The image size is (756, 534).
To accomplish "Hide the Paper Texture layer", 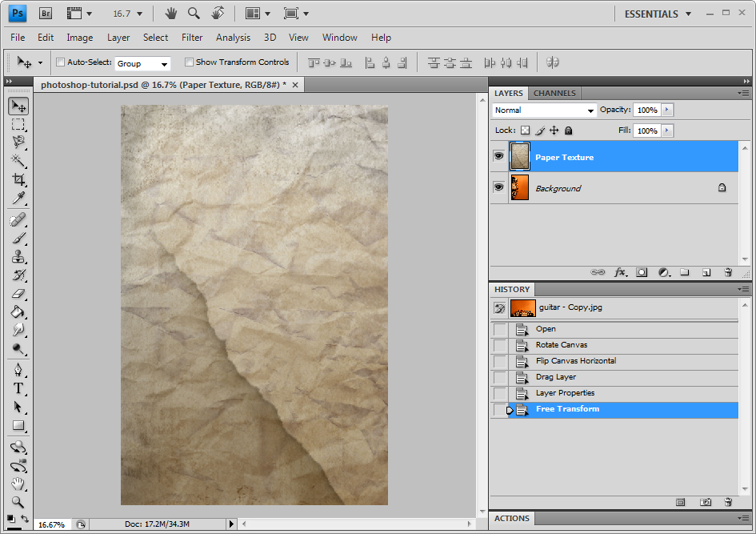I will 499,157.
